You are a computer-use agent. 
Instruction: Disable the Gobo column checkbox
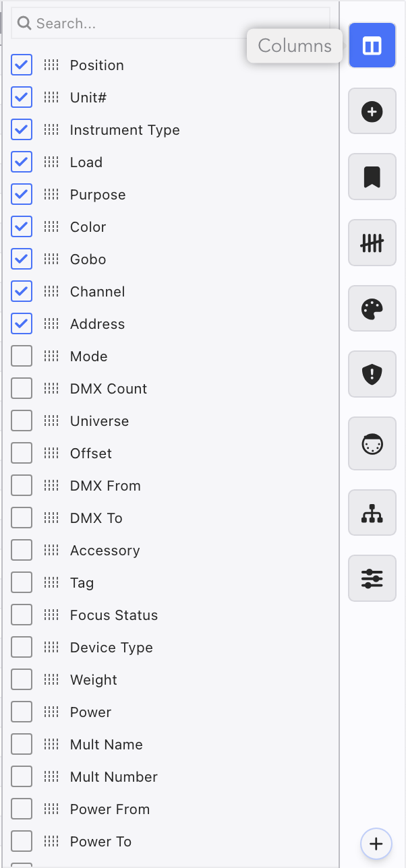[x=22, y=259]
